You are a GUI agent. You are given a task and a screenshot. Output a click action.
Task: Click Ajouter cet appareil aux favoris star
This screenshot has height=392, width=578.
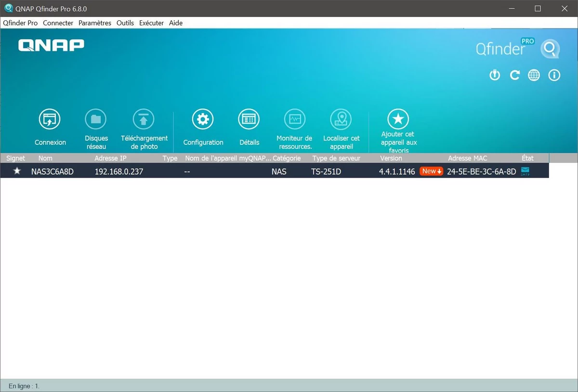pos(398,119)
